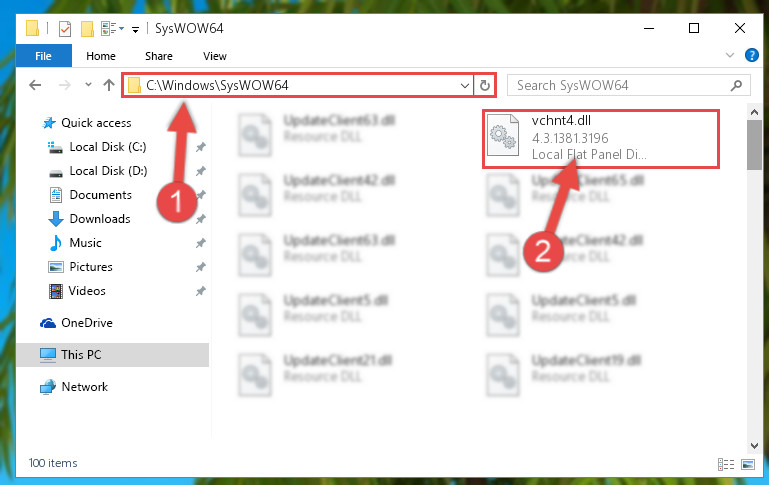
Task: Unpin Videos using its pin icon
Action: point(201,291)
